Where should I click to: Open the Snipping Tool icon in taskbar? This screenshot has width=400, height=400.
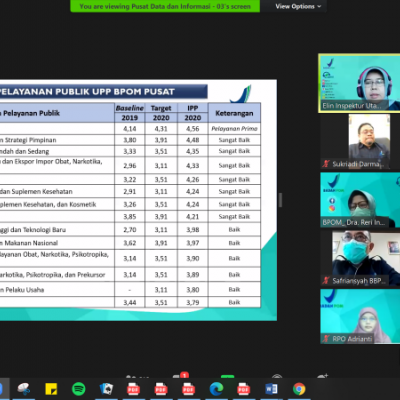(x=24, y=389)
